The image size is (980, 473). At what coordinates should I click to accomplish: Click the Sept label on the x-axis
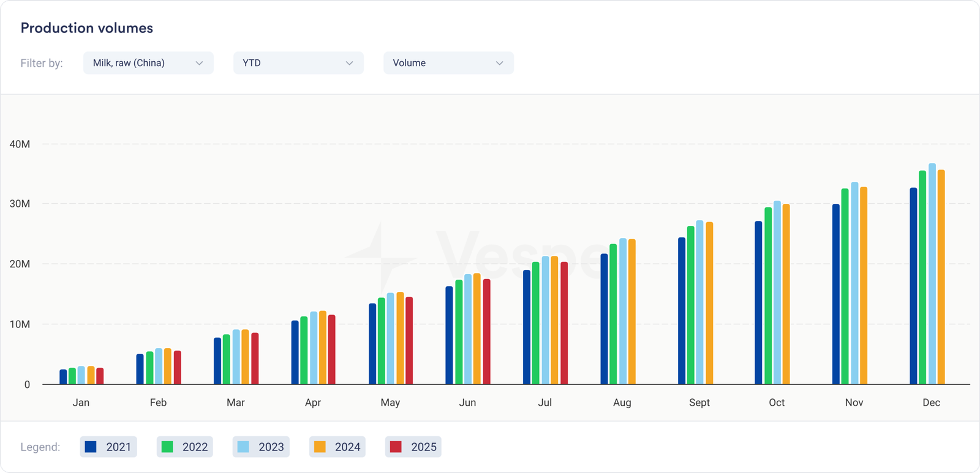pos(699,403)
